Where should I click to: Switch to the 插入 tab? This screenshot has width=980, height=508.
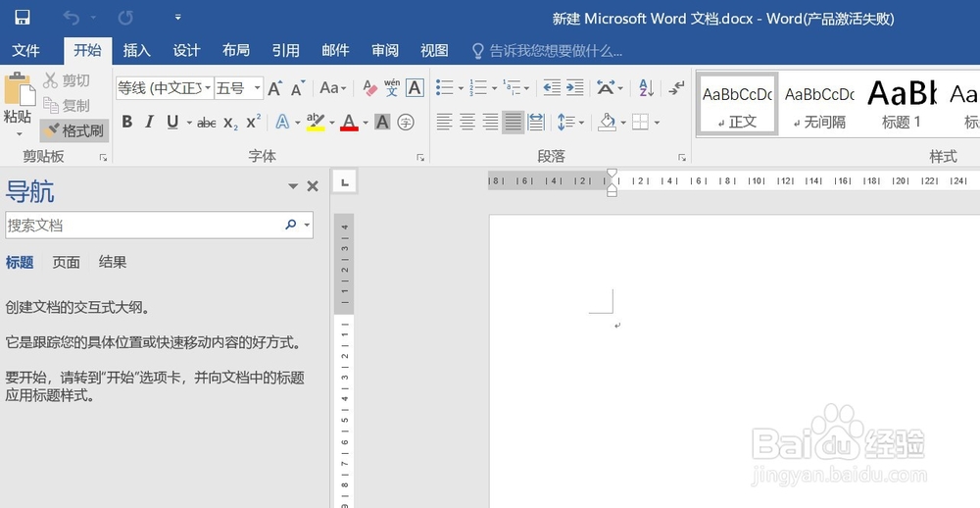(x=137, y=51)
